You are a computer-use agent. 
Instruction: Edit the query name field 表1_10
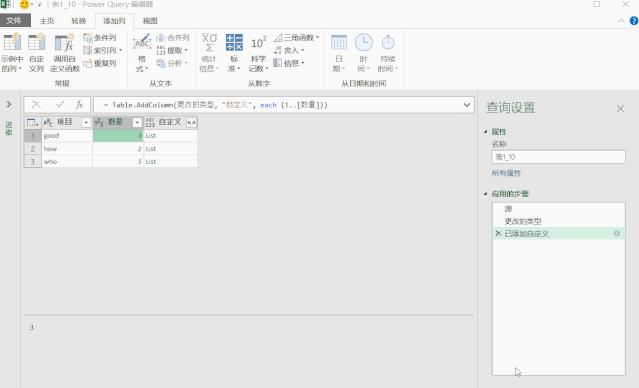point(558,157)
